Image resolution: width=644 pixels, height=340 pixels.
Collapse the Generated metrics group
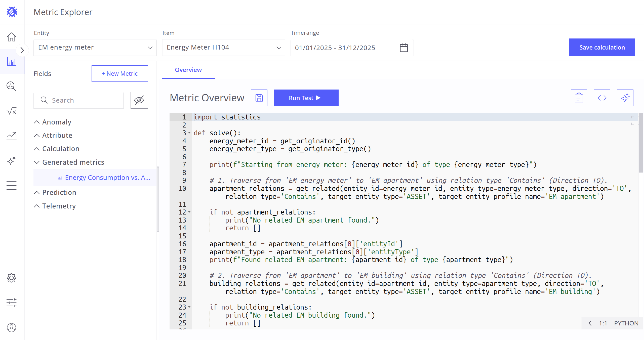click(x=37, y=162)
